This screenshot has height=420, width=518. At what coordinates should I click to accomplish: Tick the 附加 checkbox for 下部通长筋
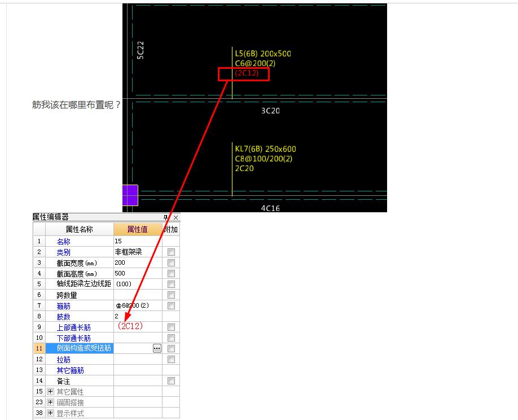(x=171, y=338)
